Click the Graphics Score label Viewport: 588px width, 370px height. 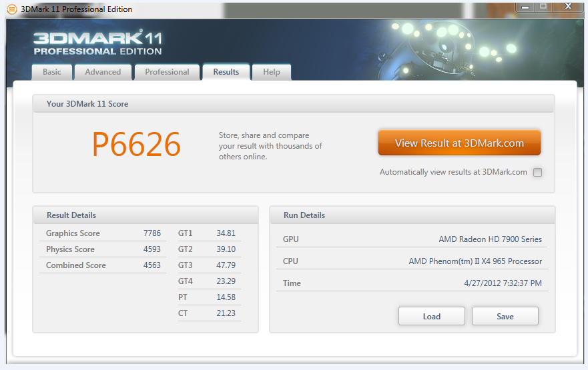(x=73, y=233)
